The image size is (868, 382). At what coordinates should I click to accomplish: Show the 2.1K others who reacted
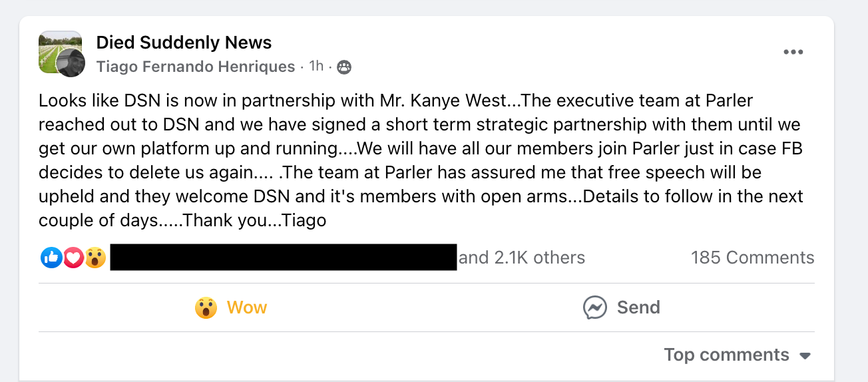pyautogui.click(x=522, y=258)
